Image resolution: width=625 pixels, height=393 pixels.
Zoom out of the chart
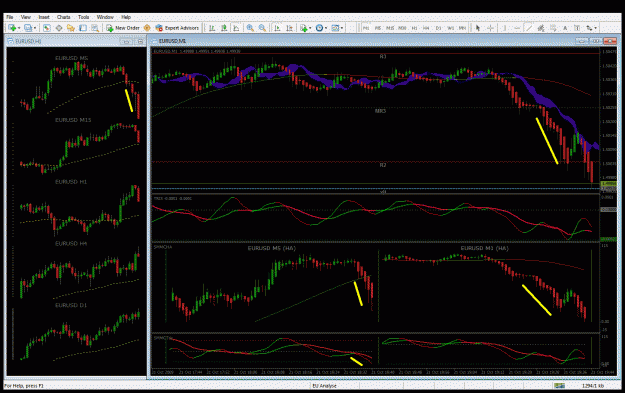pos(262,28)
